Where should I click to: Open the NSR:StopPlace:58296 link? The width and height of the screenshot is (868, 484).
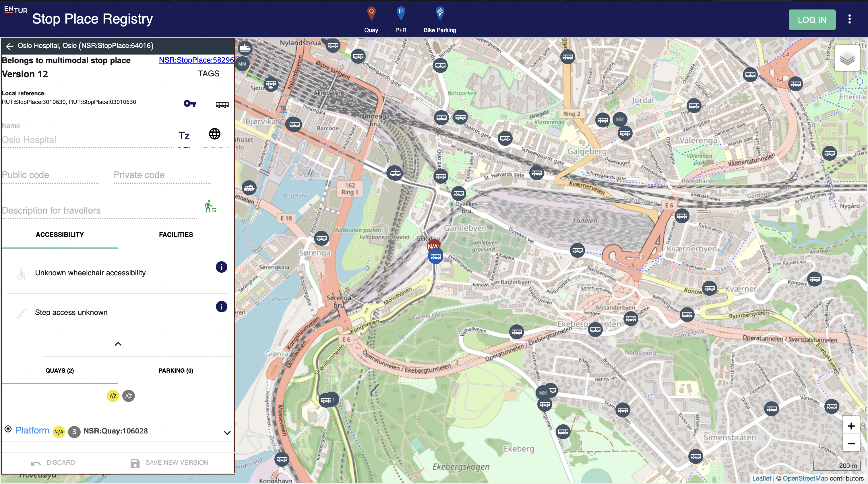click(196, 60)
